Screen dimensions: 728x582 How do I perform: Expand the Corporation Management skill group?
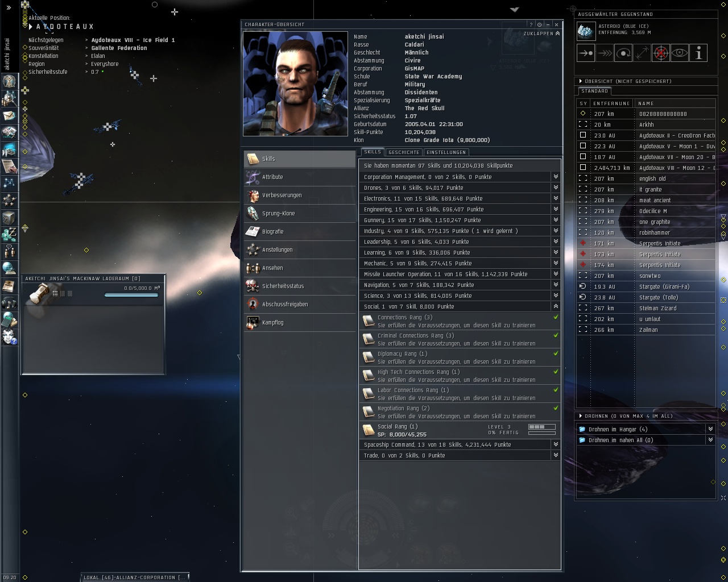(x=556, y=177)
